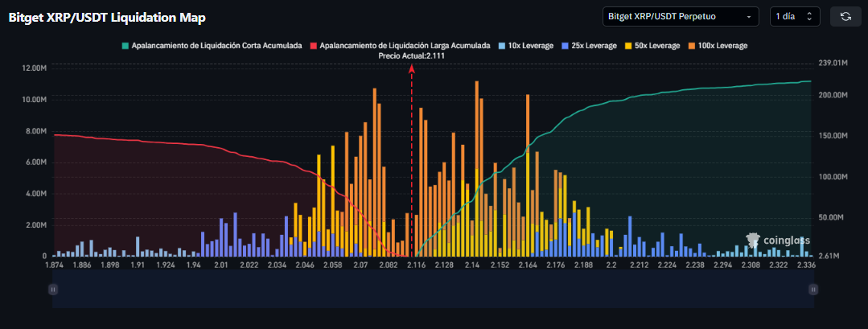Toggle the 100x Leverage legend series
Viewport: 868px width, 329px height.
click(x=717, y=46)
